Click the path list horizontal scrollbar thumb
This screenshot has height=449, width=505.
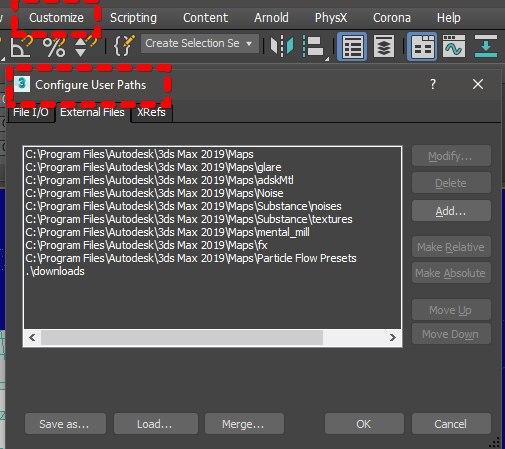[182, 337]
